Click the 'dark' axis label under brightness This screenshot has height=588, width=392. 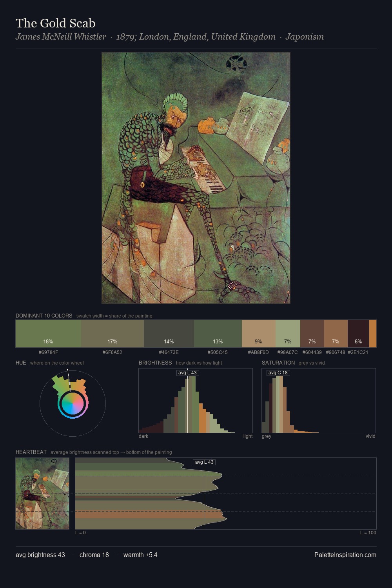coord(143,436)
